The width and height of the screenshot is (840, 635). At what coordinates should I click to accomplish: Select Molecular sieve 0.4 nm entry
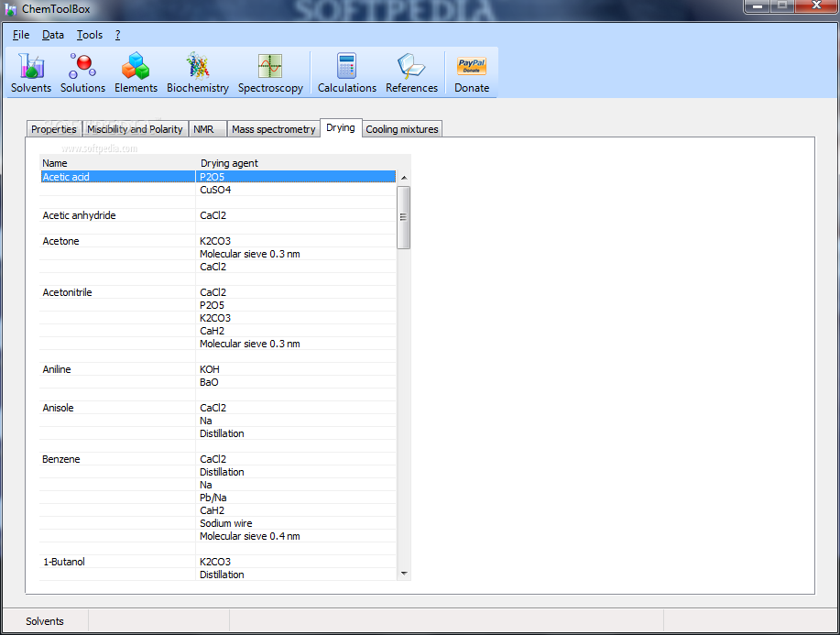pos(250,536)
